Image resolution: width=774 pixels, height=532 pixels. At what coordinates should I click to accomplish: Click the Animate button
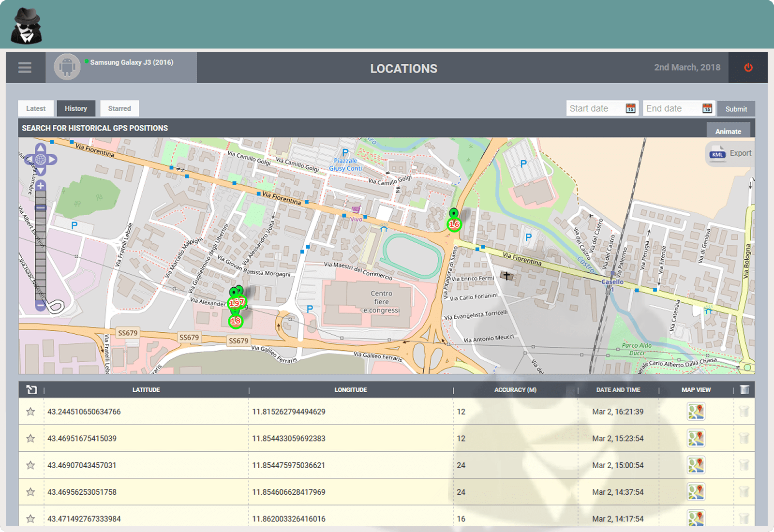point(728,131)
